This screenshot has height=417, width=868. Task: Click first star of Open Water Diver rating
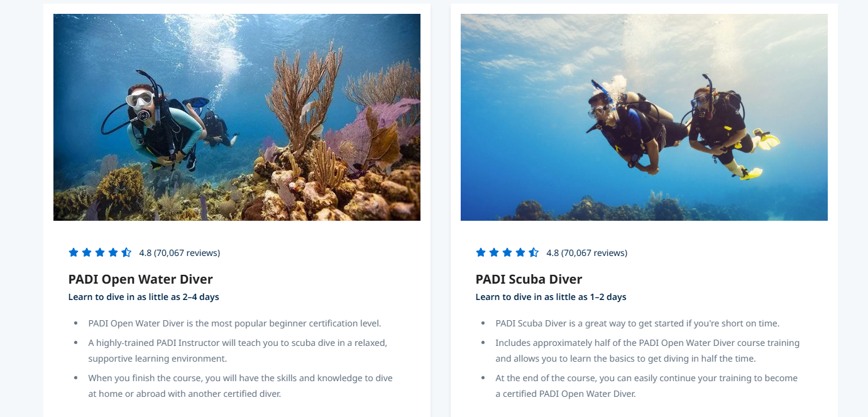point(74,253)
